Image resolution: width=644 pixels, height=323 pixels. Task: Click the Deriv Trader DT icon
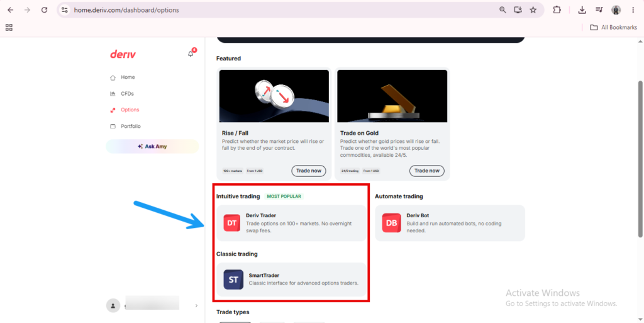click(231, 223)
